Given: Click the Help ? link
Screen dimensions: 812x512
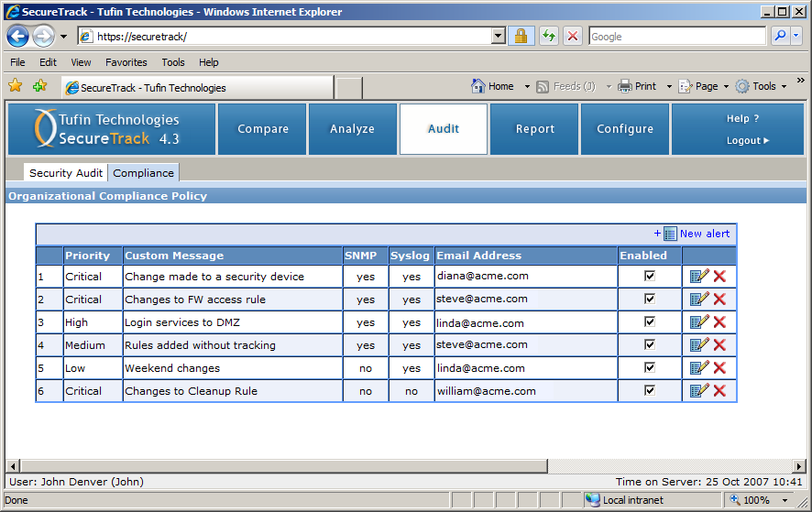Looking at the screenshot, I should click(742, 118).
